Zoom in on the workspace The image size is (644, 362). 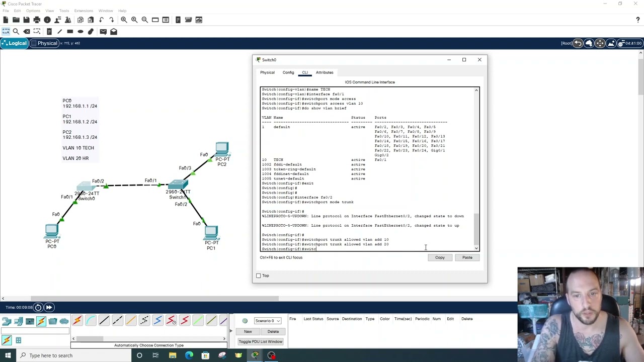tap(124, 20)
